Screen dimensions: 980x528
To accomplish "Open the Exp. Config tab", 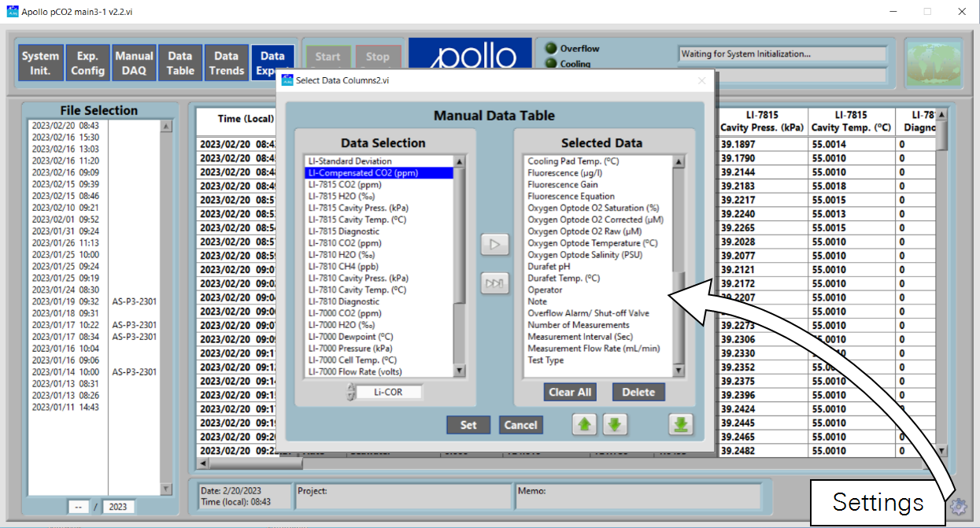I will pos(87,63).
